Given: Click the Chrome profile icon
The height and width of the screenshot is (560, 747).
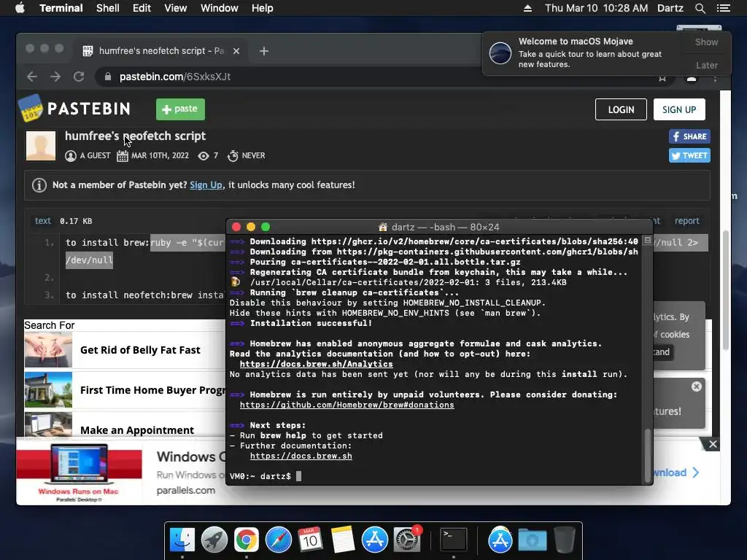Looking at the screenshot, I should pos(692,79).
